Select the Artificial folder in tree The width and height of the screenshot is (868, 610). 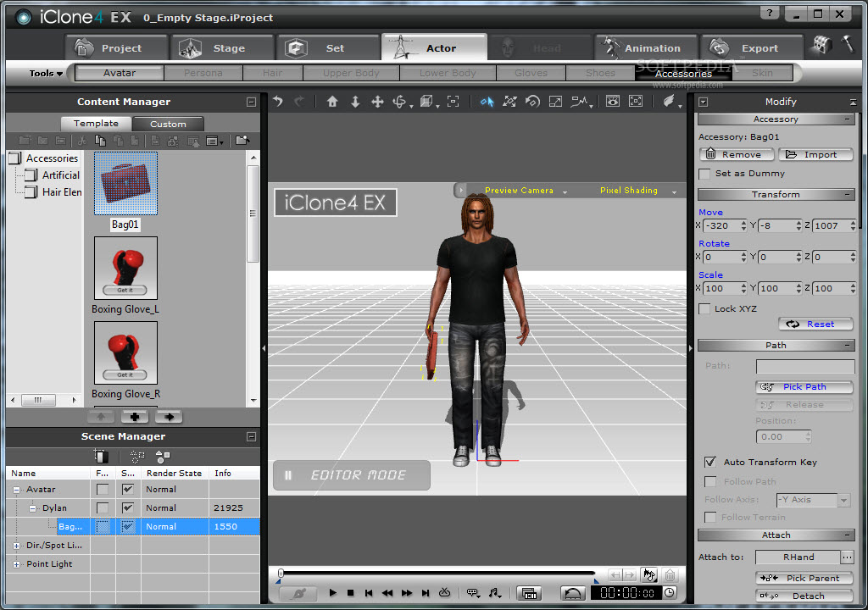click(60, 175)
